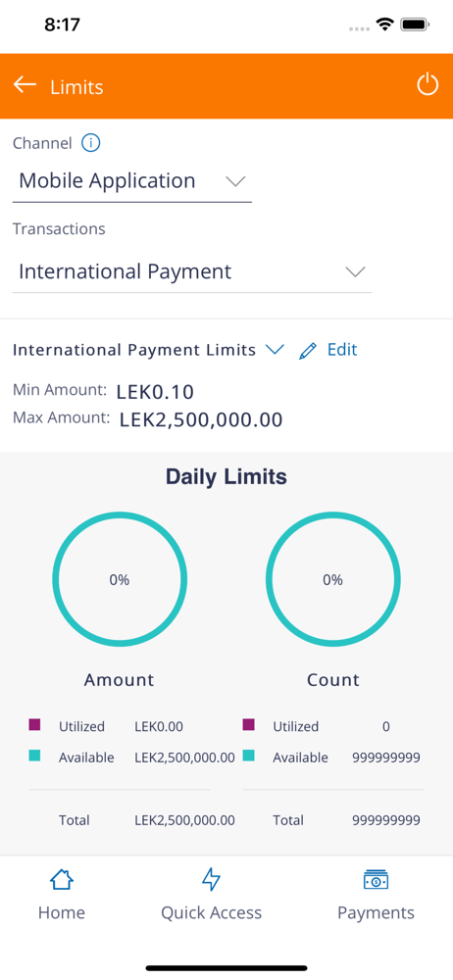
Task: Tap the teal Available swatch under Count
Action: pyautogui.click(x=248, y=756)
